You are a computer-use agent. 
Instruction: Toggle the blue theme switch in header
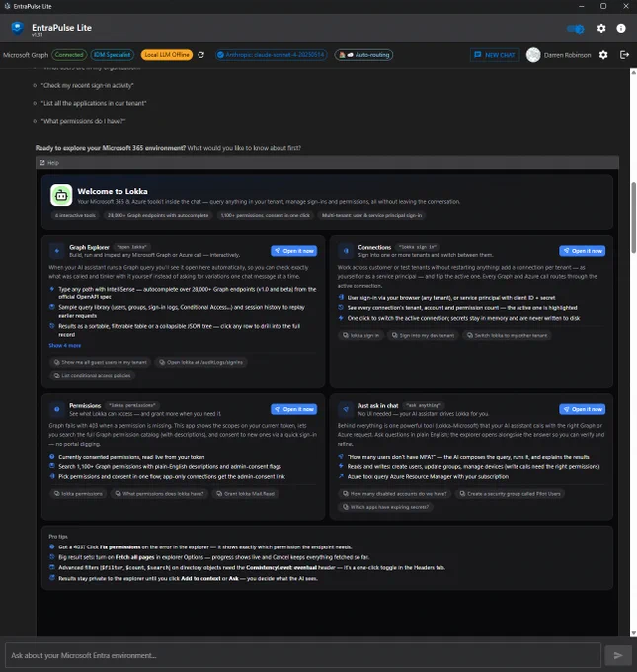pos(576,29)
